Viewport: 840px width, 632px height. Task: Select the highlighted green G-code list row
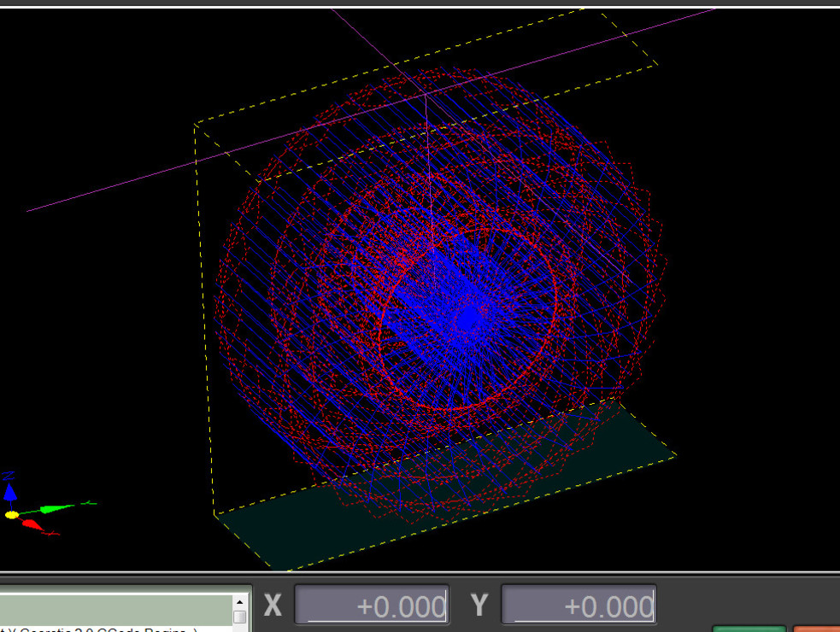coord(115,610)
